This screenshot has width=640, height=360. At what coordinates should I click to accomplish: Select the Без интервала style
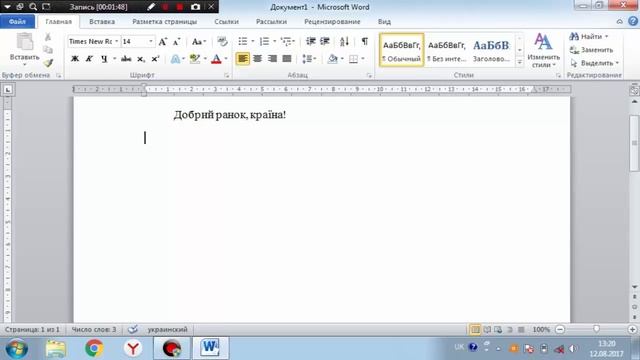pos(447,51)
